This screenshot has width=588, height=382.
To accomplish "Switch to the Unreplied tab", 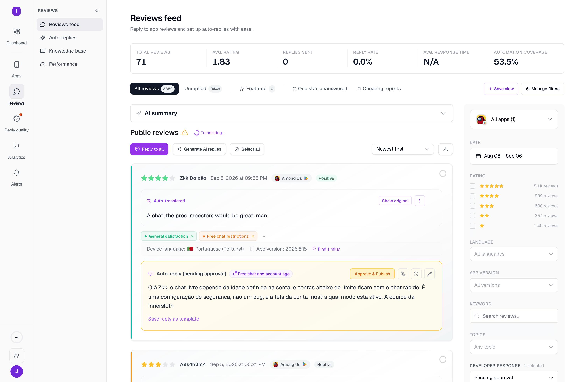I will 203,89.
